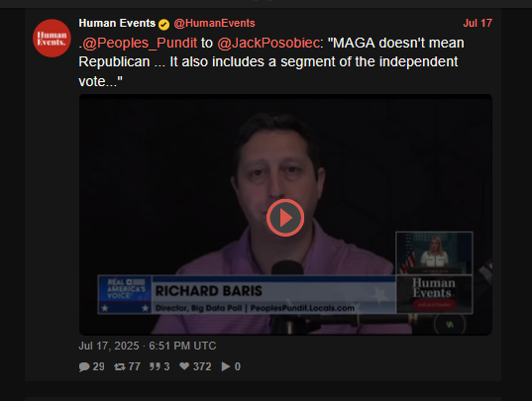Screen dimensions: 532x401
Task: Open the @HumanEvents handle link
Action: [x=214, y=23]
